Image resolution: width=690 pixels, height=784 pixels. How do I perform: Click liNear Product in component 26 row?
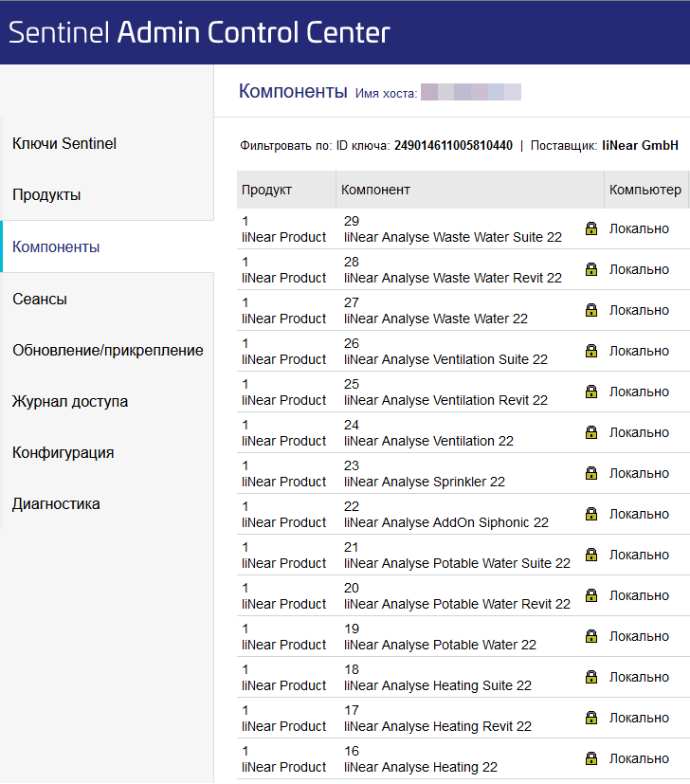(x=284, y=359)
